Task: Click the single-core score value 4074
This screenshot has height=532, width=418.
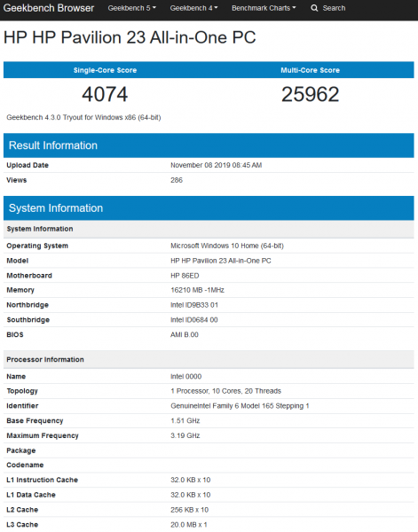Action: point(105,94)
